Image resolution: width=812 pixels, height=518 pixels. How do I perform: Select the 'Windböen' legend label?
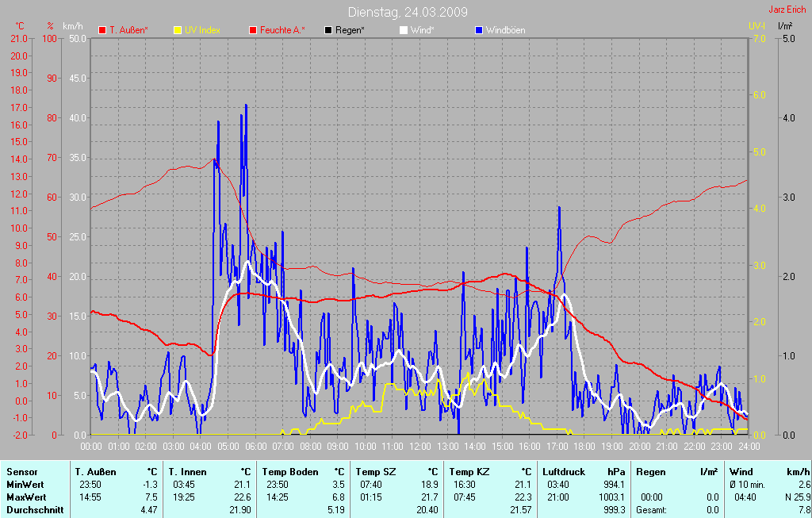(x=505, y=31)
